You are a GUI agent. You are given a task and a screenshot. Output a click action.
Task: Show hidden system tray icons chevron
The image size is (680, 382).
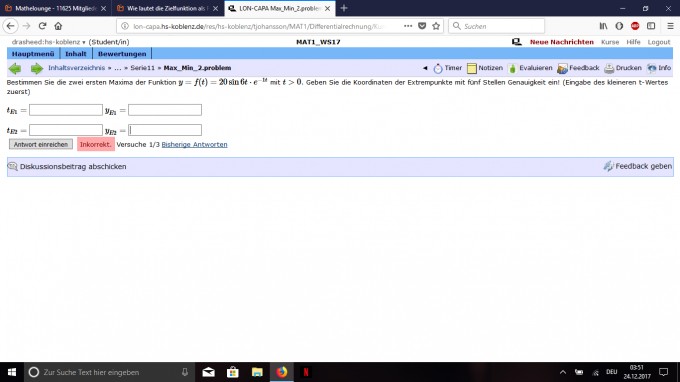[x=562, y=372]
